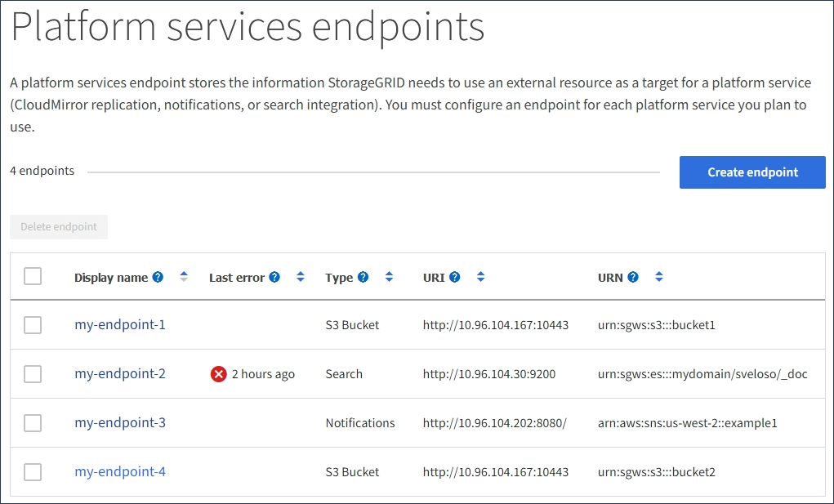Open the my-endpoint-4 details link

[x=120, y=472]
